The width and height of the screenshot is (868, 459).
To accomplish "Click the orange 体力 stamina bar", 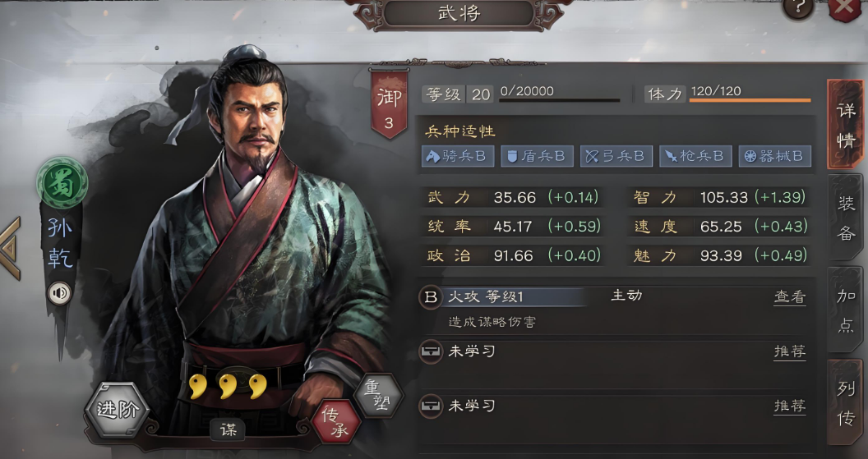I will [x=750, y=101].
